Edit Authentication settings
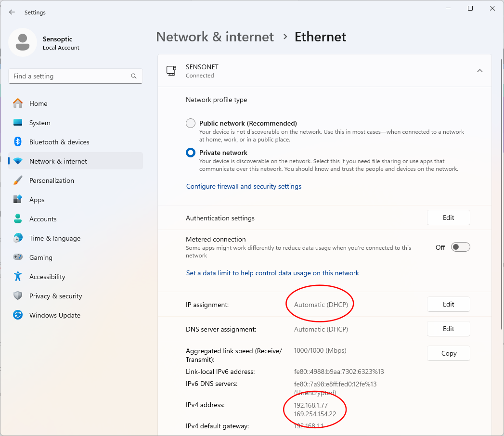 pos(448,218)
